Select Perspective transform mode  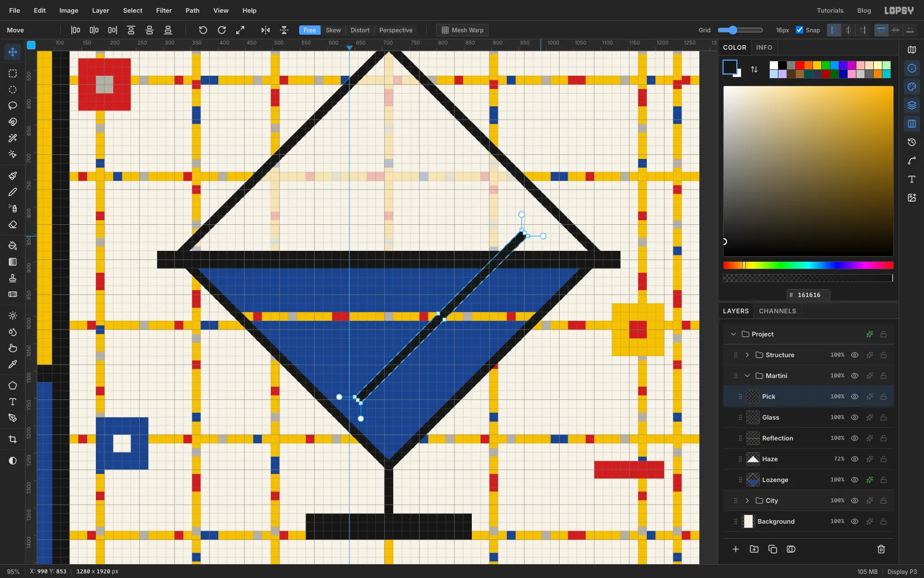(x=396, y=30)
